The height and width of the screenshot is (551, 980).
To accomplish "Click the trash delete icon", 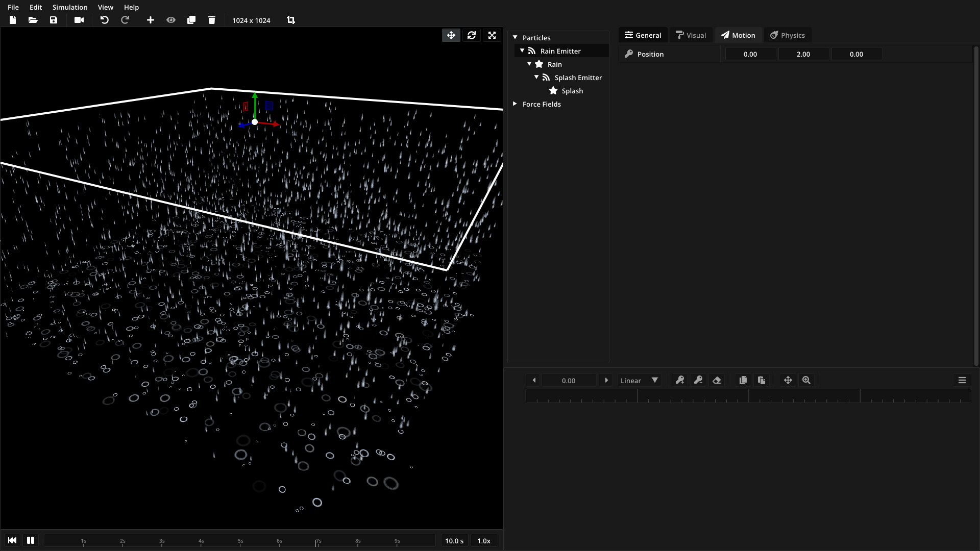I will tap(212, 20).
